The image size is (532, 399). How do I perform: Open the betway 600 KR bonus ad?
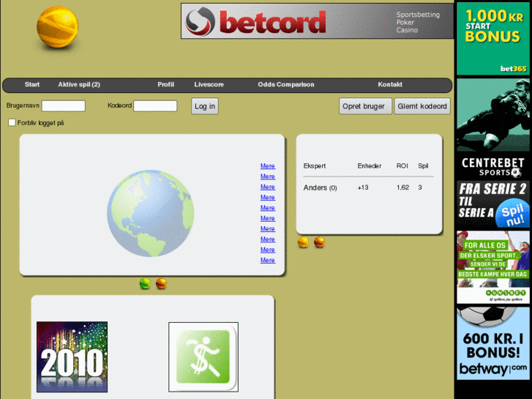493,343
